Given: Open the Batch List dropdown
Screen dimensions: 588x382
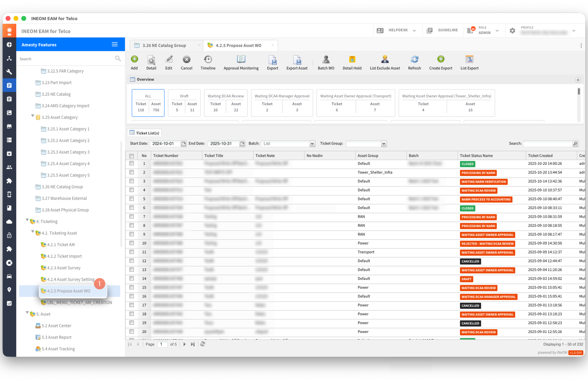Looking at the screenshot, I should click(x=312, y=144).
